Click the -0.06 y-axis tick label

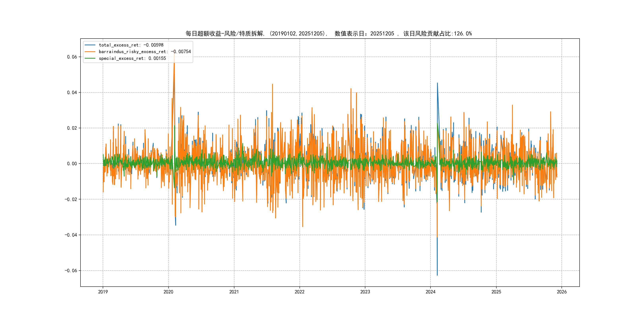[71, 271]
